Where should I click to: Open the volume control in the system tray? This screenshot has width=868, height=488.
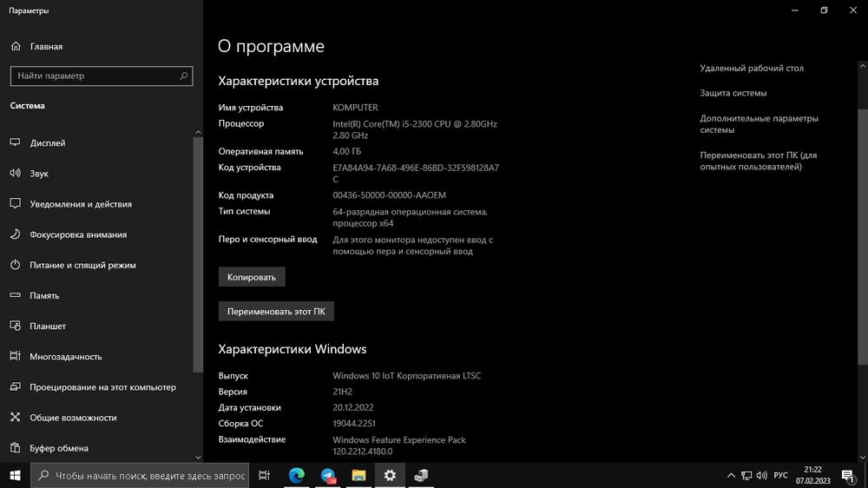pyautogui.click(x=762, y=475)
